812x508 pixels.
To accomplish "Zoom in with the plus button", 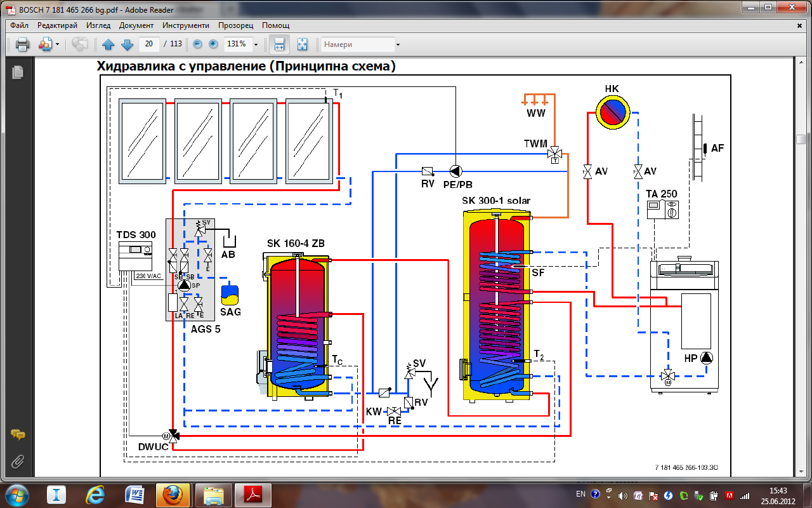I will (x=213, y=44).
